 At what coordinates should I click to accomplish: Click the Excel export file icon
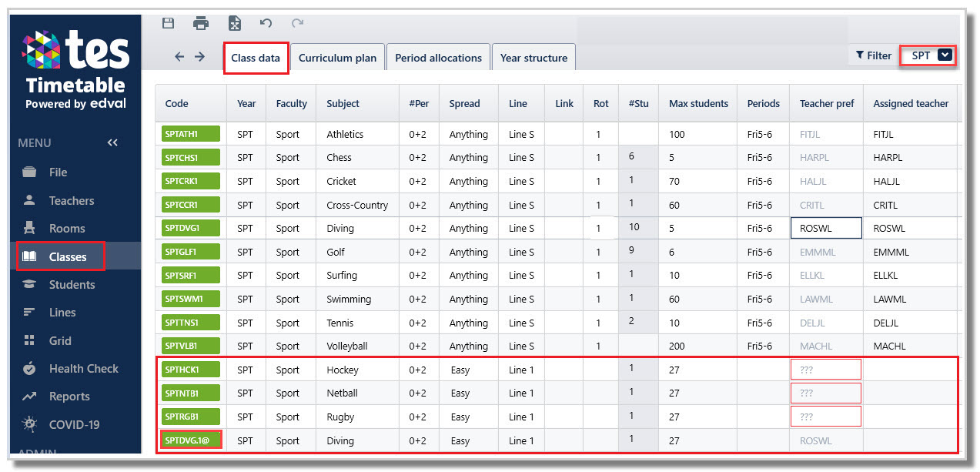coord(234,24)
